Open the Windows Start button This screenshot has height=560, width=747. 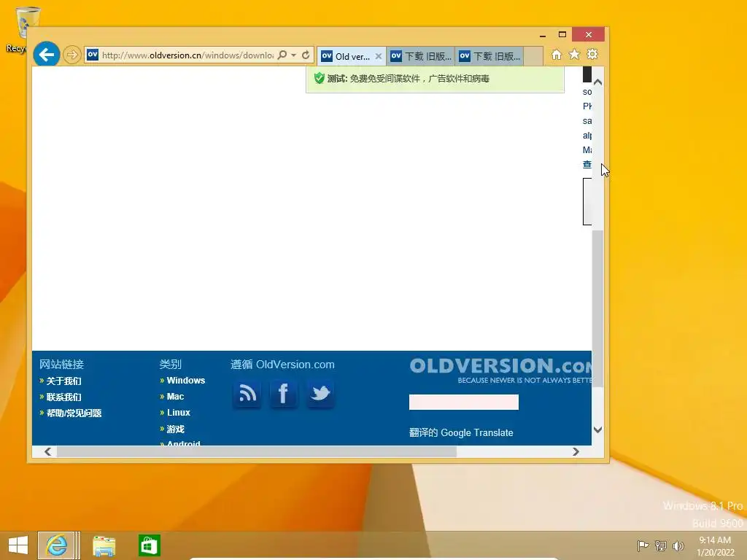coord(18,545)
